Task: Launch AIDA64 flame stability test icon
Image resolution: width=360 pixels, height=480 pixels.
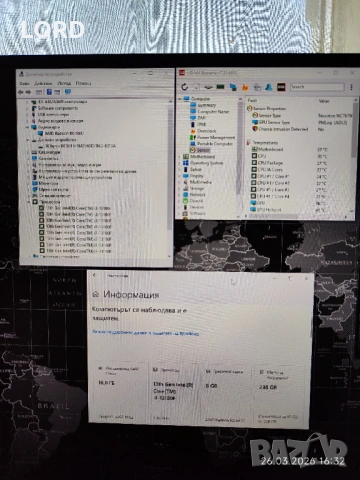Action: [245, 87]
